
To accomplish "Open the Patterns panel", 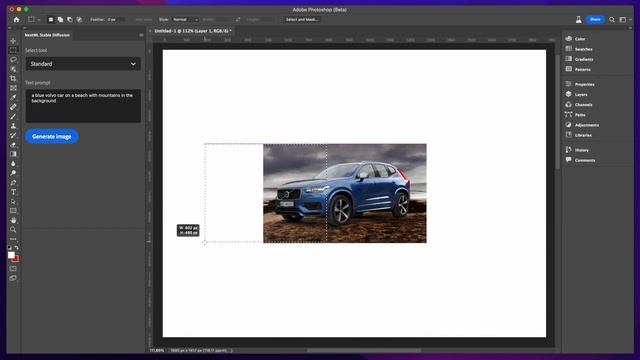I will [x=578, y=69].
